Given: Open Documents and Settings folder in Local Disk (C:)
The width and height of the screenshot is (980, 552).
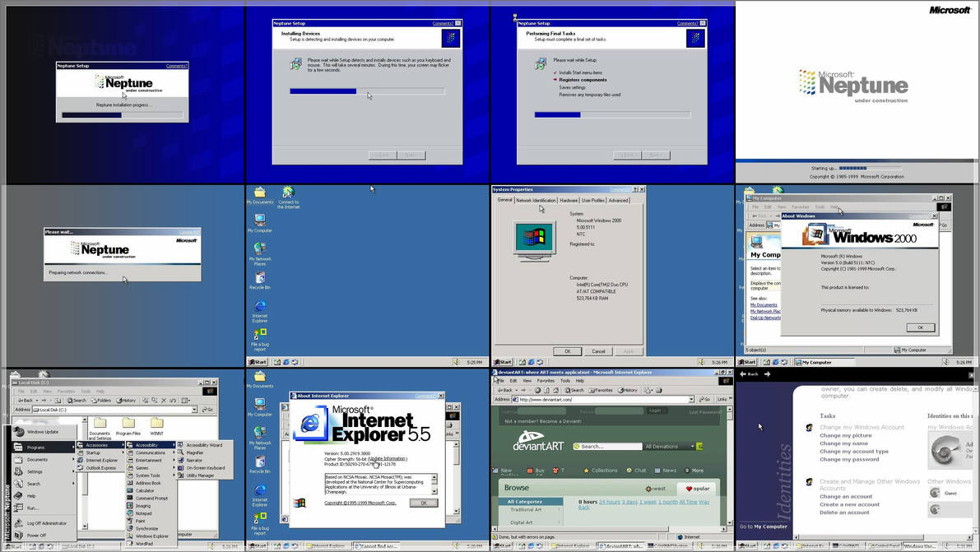Looking at the screenshot, I should click(x=100, y=429).
